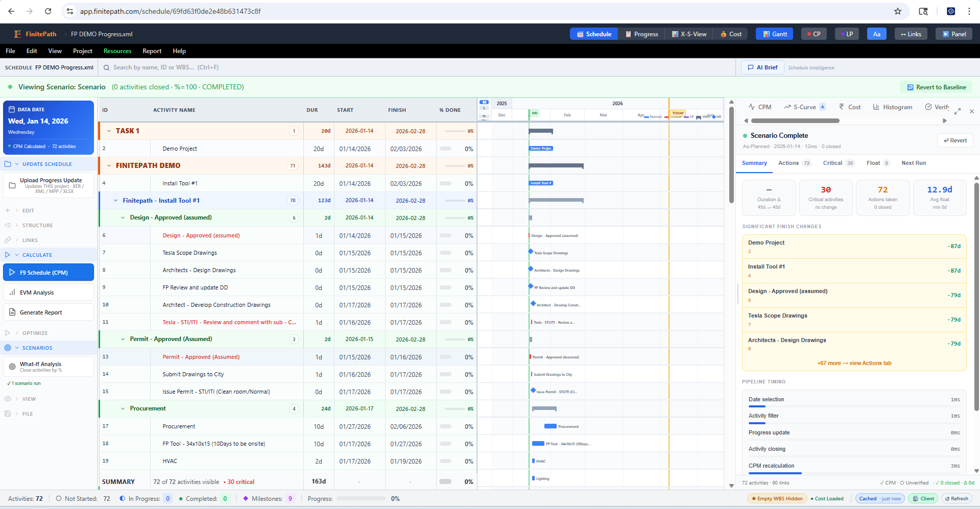Open the Report menu
The width and height of the screenshot is (980, 509).
pyautogui.click(x=152, y=51)
